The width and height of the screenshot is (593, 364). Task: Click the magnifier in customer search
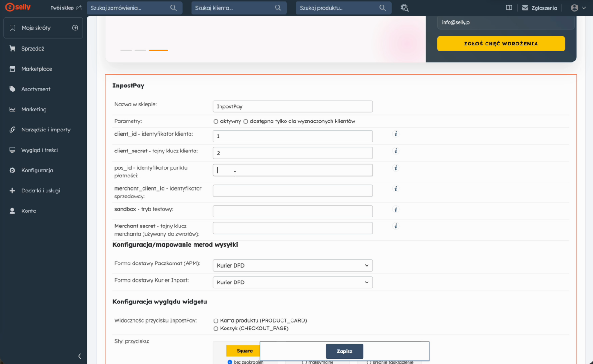point(278,8)
